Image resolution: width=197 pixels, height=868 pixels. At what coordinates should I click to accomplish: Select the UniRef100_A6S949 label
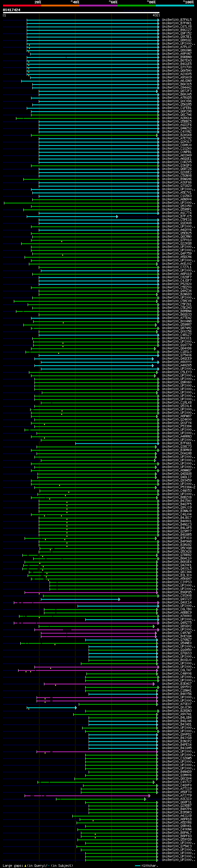pos(177,155)
